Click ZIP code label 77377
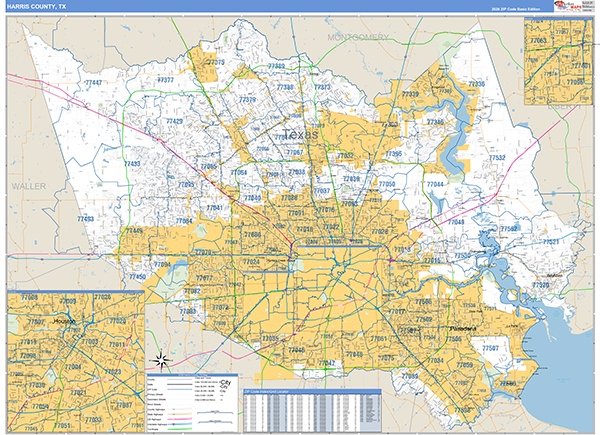The width and height of the screenshot is (600, 435). pos(165,80)
